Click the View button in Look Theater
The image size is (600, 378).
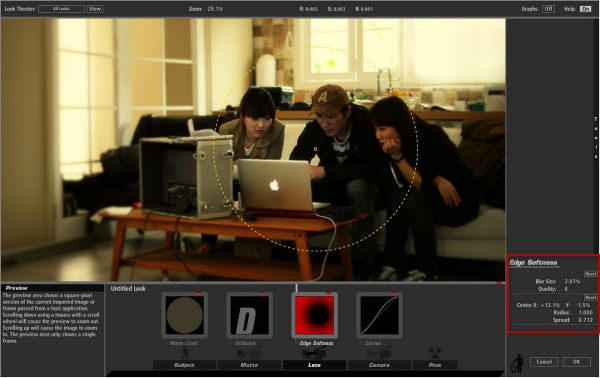pos(95,8)
